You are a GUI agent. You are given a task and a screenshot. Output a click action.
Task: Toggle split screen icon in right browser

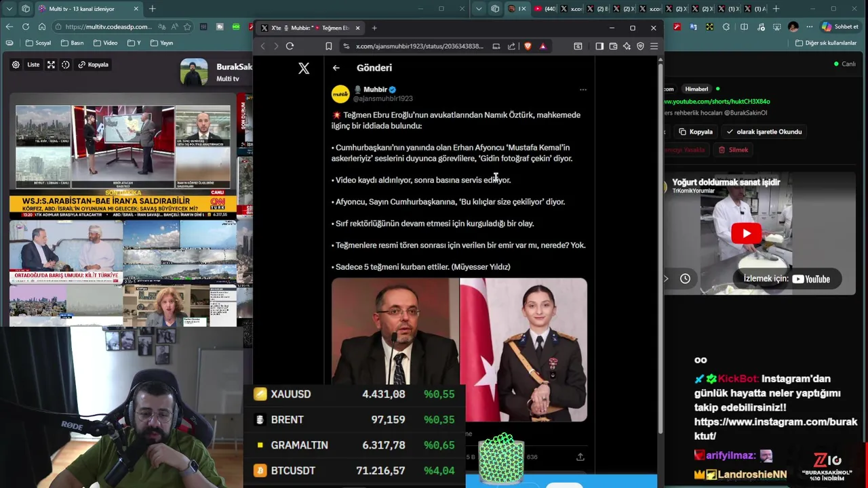pyautogui.click(x=744, y=26)
